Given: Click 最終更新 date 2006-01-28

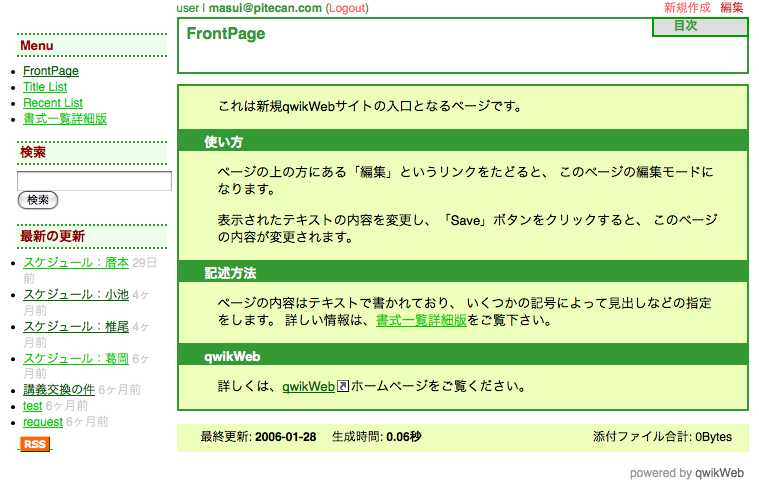Looking at the screenshot, I should coord(286,437).
